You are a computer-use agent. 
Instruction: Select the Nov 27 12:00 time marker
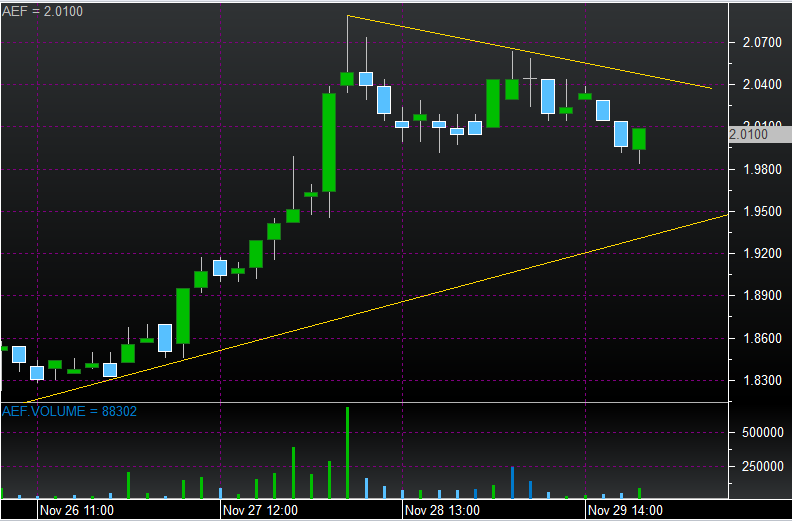[x=259, y=510]
